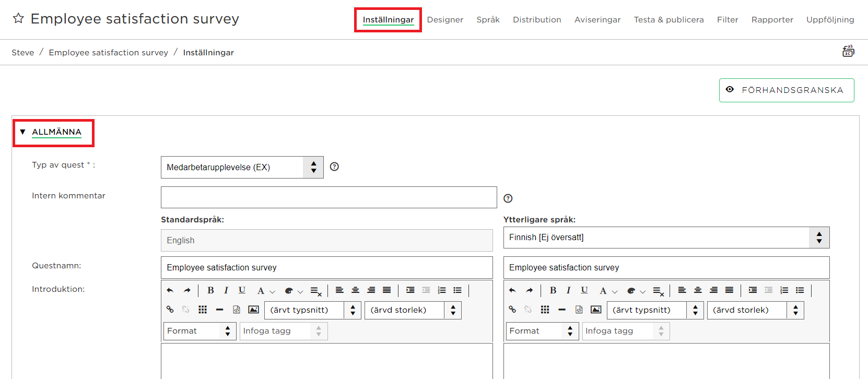The height and width of the screenshot is (379, 868).
Task: Open the Typ av quest dropdown
Action: point(242,167)
